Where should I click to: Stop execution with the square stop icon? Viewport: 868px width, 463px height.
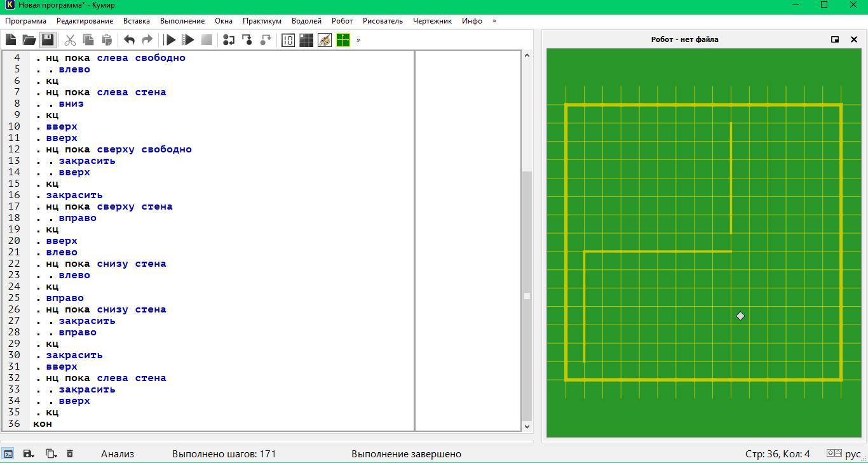[x=207, y=40]
